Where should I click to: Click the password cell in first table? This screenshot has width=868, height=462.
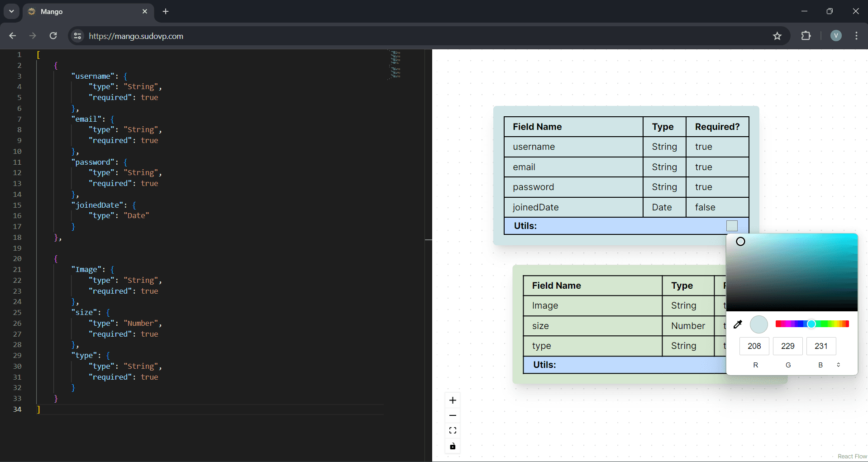573,187
